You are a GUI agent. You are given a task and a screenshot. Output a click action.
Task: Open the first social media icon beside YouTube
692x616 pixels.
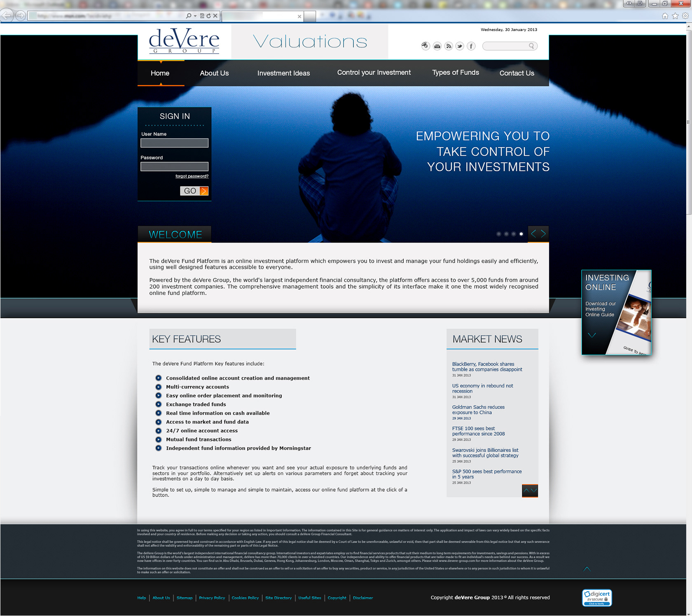pos(425,46)
